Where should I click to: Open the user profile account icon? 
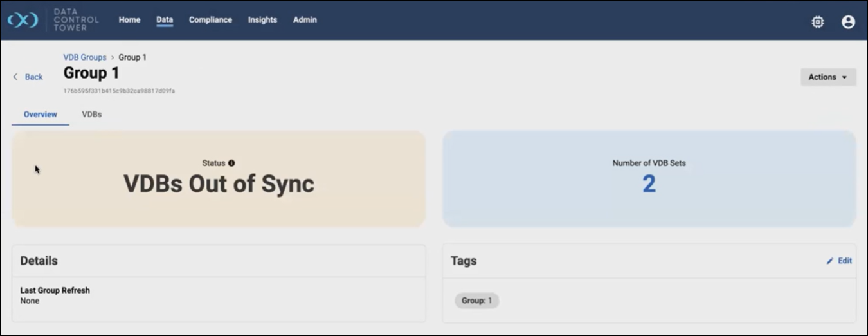pos(848,22)
